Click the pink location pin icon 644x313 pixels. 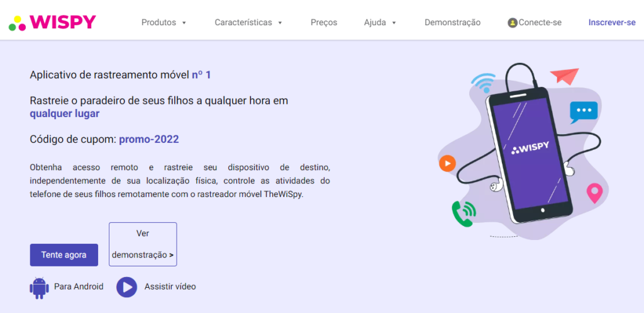pyautogui.click(x=594, y=193)
